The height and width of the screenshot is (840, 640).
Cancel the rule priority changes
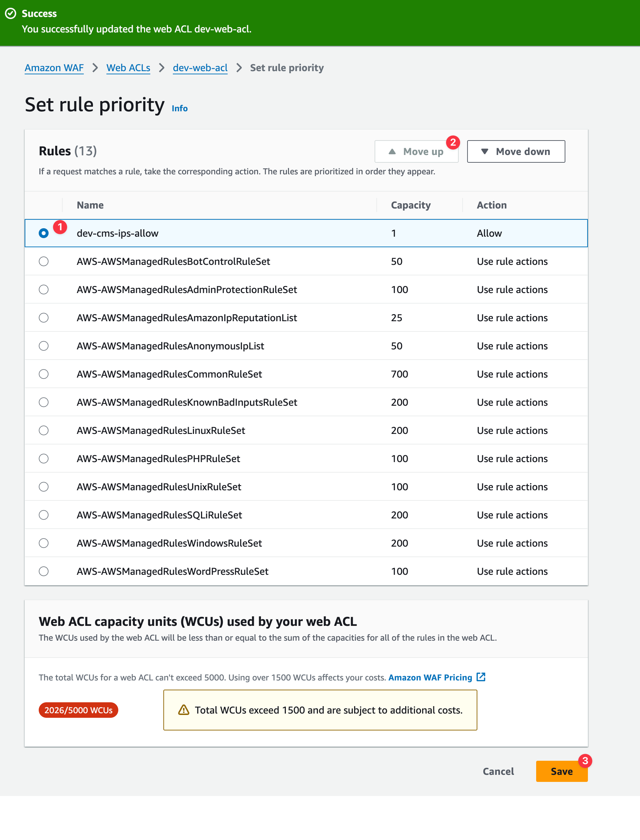(x=498, y=771)
